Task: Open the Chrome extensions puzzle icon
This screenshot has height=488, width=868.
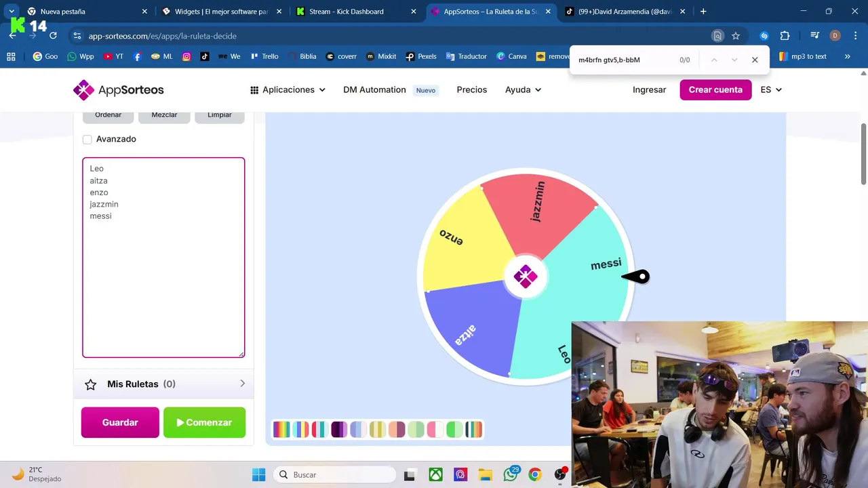Action: (785, 35)
